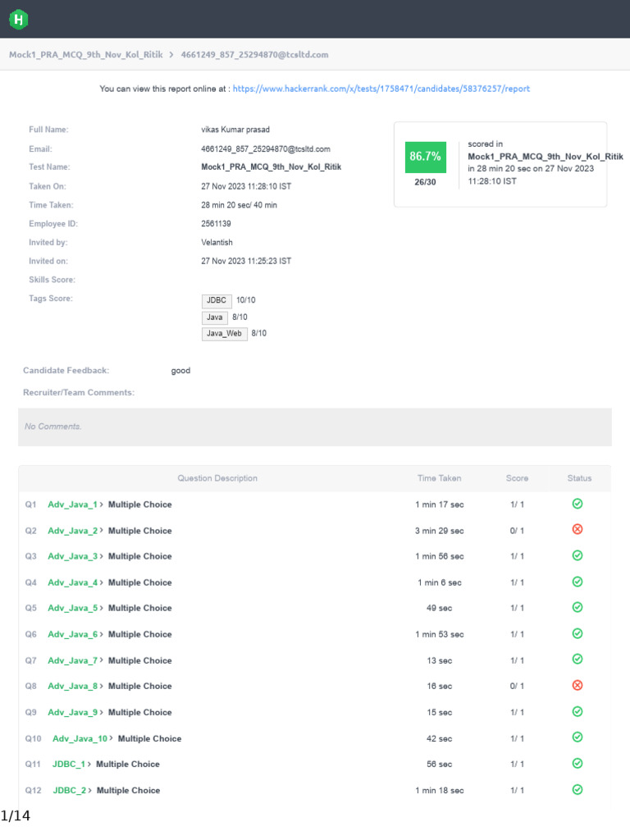Screen dimensions: 630x840
Task: Open the Adv_Java_2 question link
Action: (72, 531)
